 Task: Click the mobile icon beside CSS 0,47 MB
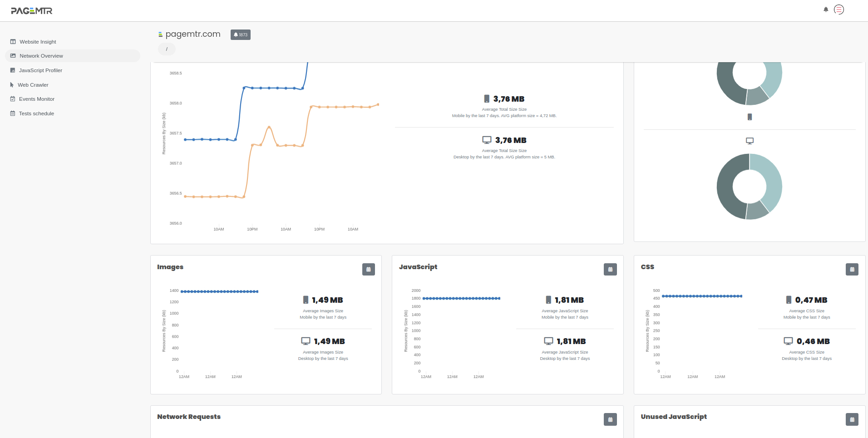pos(789,300)
